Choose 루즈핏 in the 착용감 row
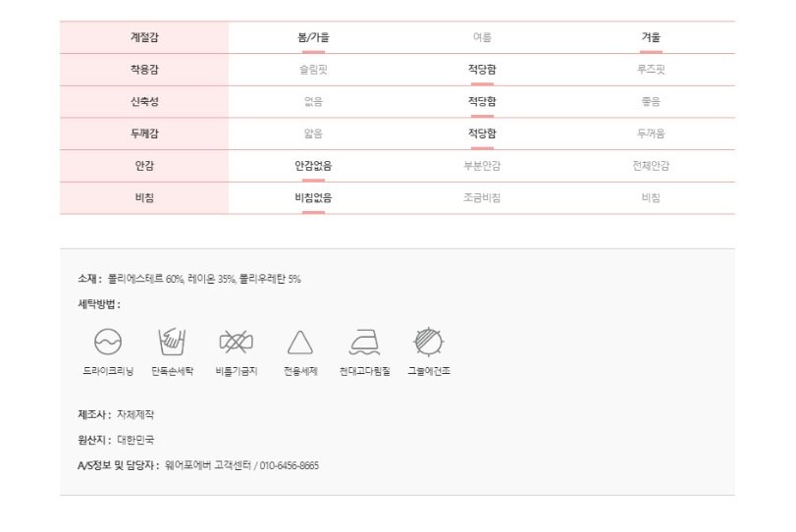The image size is (796, 532). 651,70
